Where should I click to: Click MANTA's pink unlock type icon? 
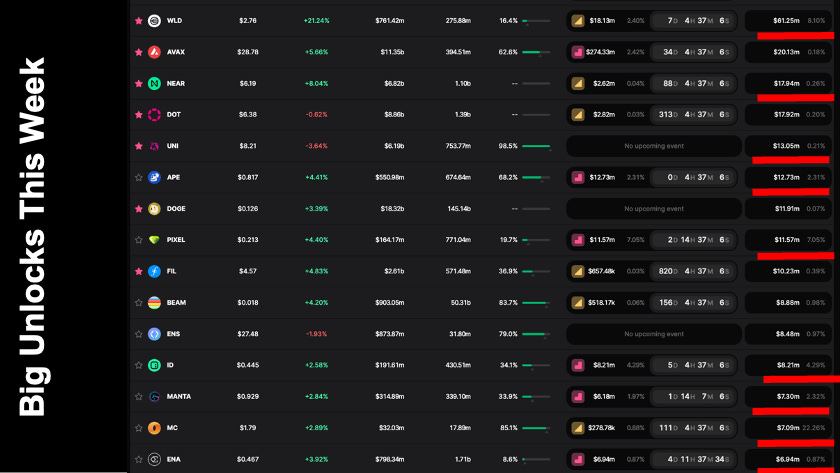578,396
